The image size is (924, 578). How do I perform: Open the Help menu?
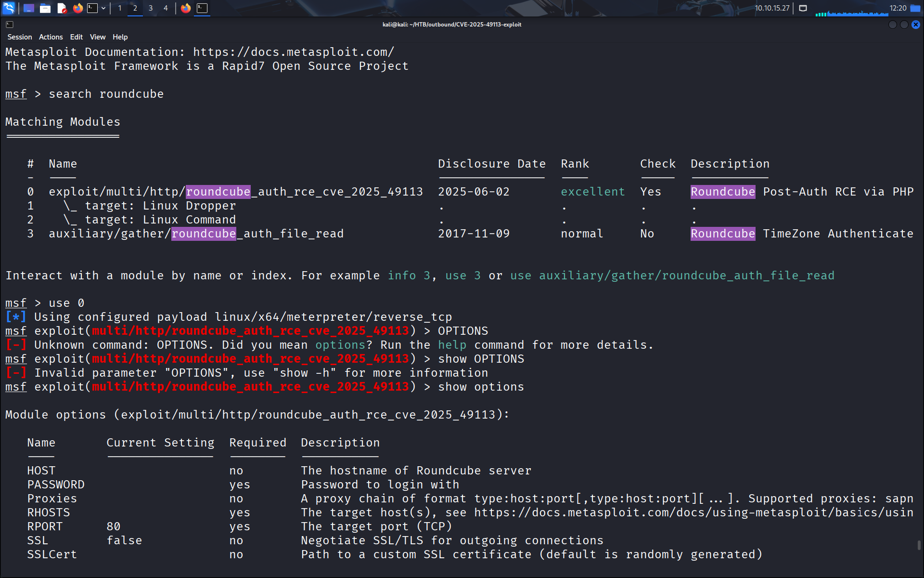[120, 37]
